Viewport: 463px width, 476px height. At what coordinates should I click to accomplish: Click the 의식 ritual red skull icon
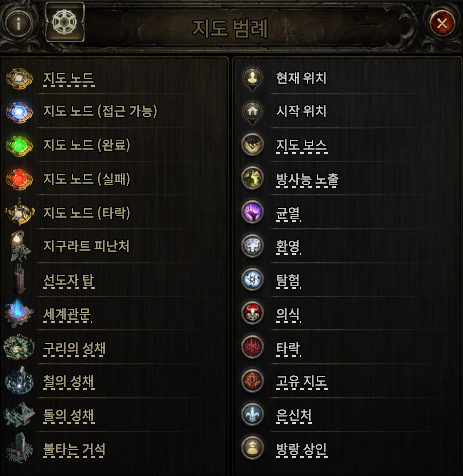252,313
